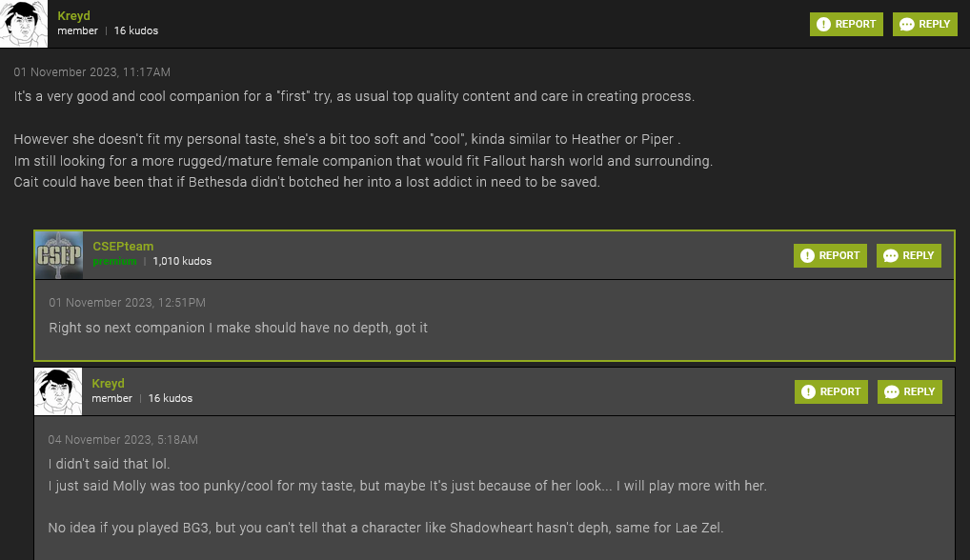This screenshot has height=560, width=970.
Task: Click exclamation icon in bottom Report button
Action: [808, 391]
